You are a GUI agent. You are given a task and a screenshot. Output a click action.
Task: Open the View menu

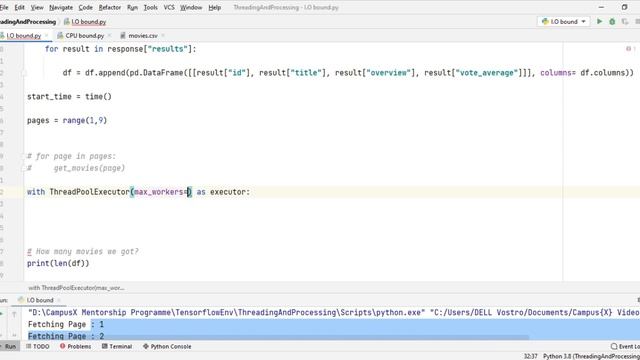tap(37, 7)
